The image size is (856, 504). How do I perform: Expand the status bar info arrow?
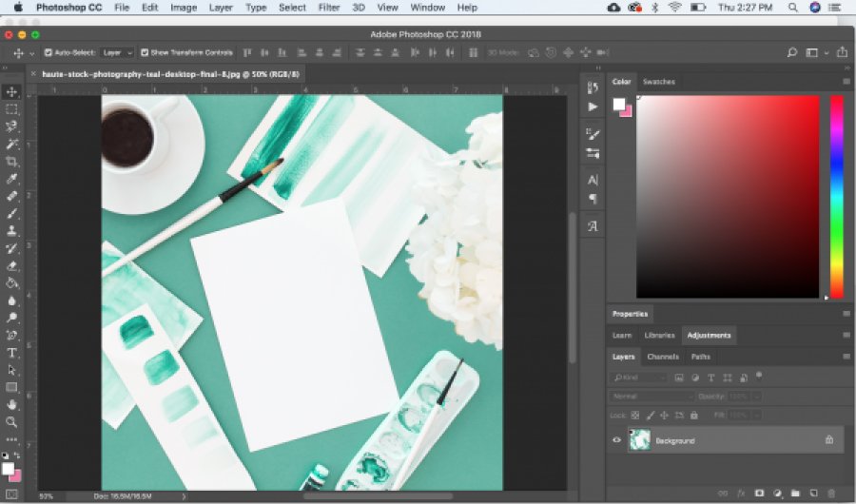pos(184,496)
